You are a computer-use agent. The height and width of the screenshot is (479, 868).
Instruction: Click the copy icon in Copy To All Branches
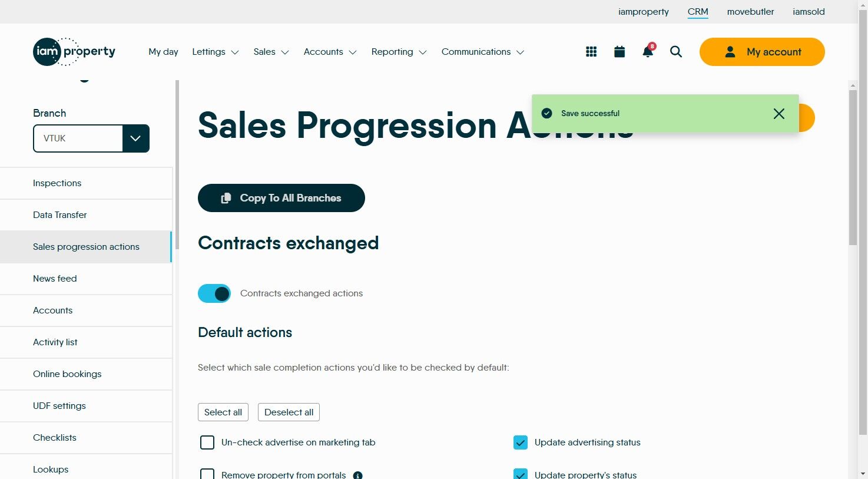226,198
